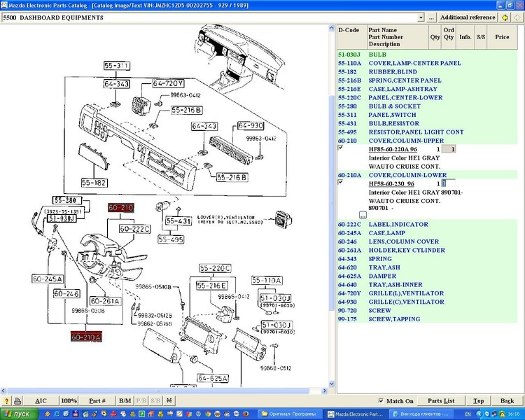Select BULB row 51-030J in parts list
This screenshot has height=420, width=525.
pos(427,55)
